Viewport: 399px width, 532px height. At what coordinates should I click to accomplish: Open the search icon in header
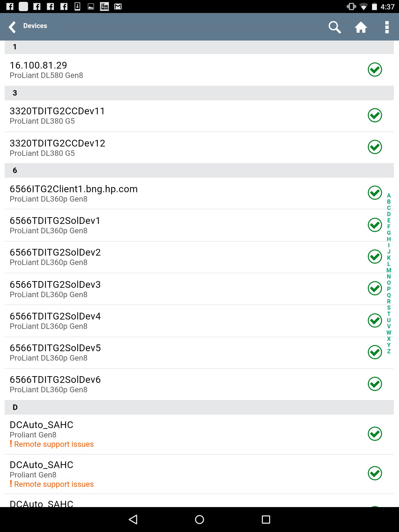click(334, 27)
